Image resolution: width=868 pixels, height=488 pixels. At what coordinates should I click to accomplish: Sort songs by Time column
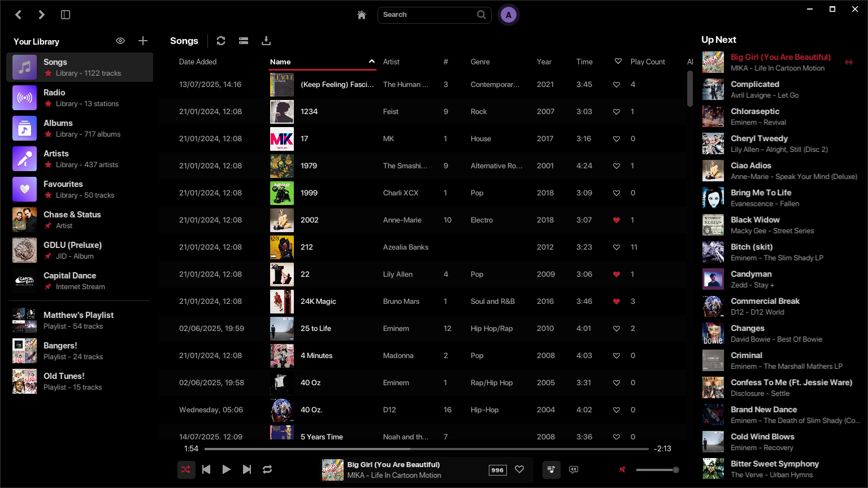(x=584, y=62)
